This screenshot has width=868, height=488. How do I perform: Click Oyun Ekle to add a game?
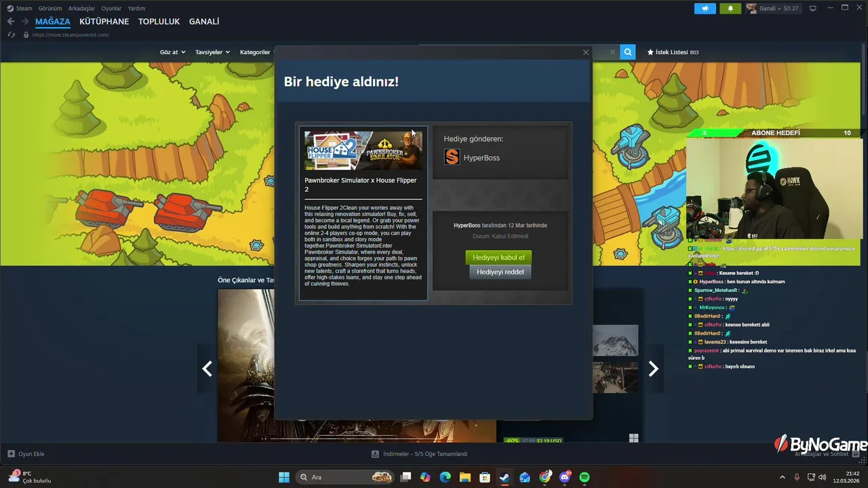click(x=26, y=454)
